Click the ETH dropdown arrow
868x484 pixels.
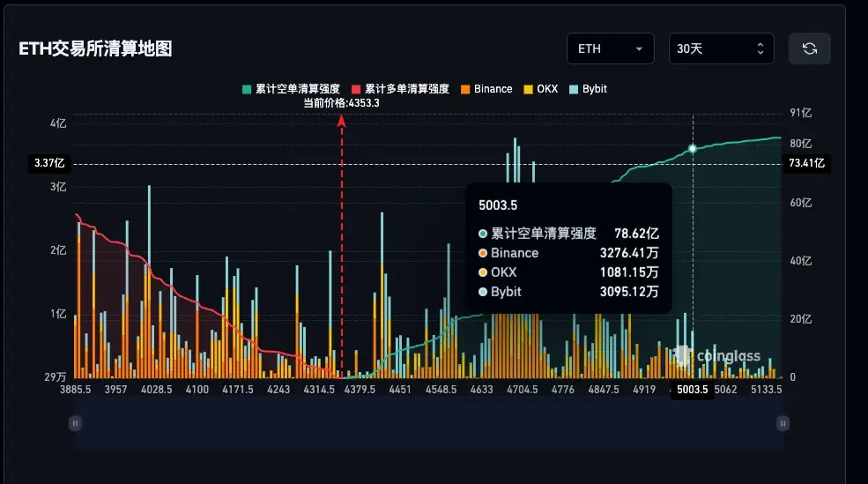tap(639, 48)
